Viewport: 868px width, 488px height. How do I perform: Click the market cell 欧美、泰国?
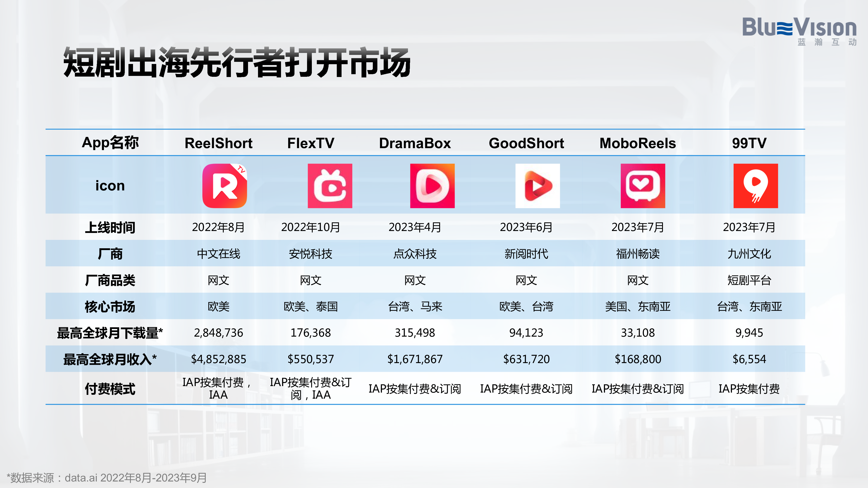311,306
